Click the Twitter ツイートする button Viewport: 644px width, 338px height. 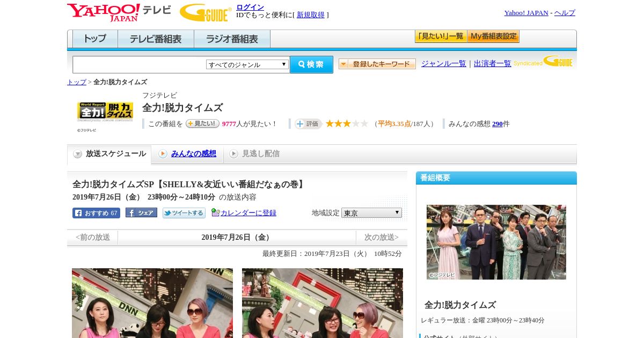(x=184, y=213)
